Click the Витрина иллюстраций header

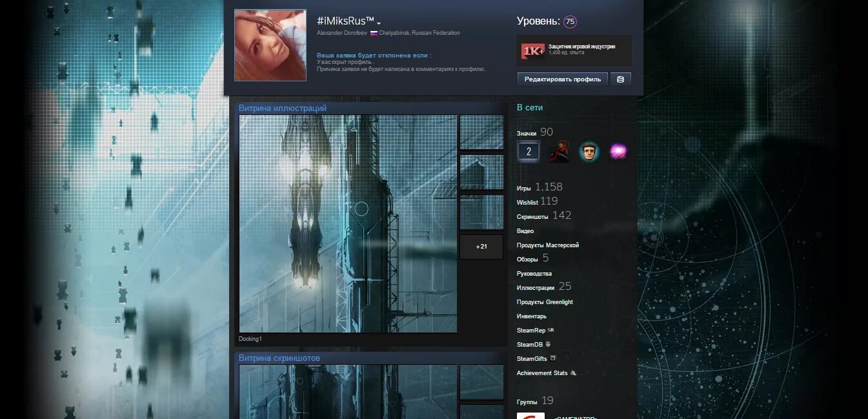(283, 108)
